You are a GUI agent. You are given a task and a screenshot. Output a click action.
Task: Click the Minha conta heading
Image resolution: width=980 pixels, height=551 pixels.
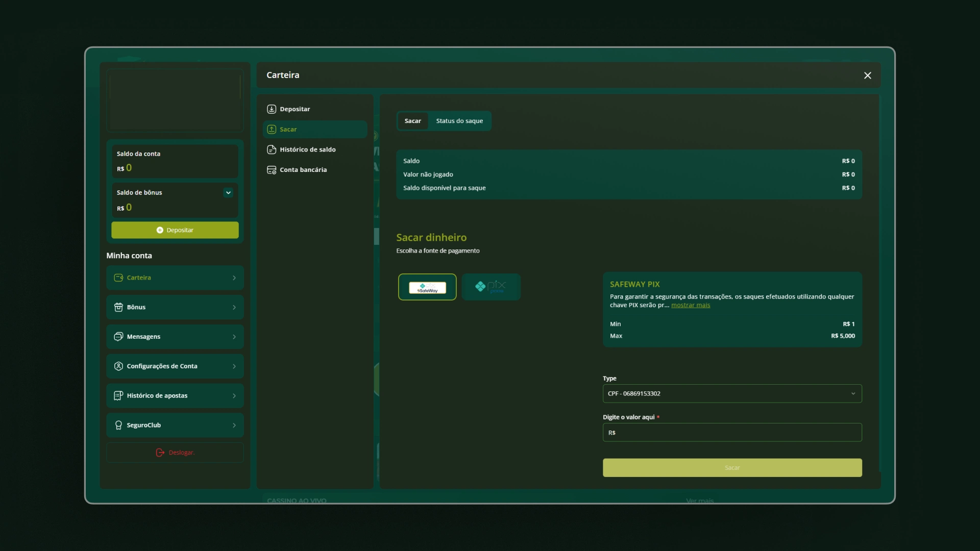pyautogui.click(x=129, y=256)
